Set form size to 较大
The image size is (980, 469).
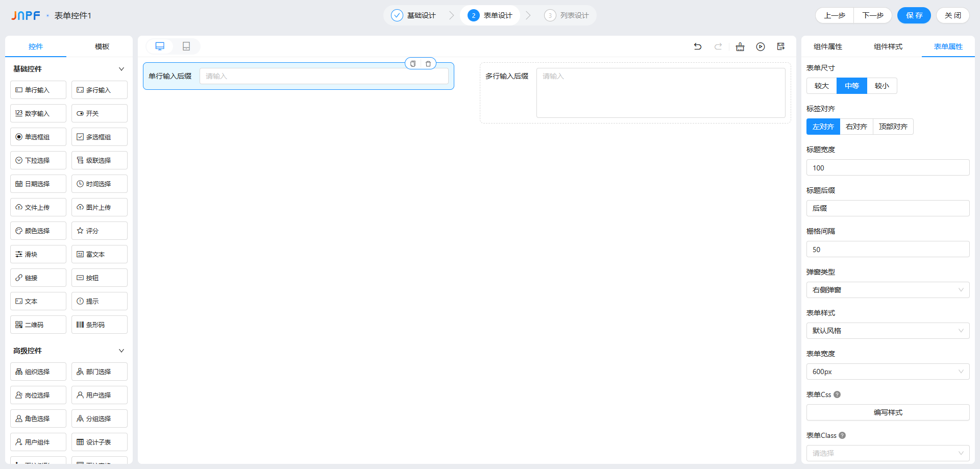coord(822,86)
